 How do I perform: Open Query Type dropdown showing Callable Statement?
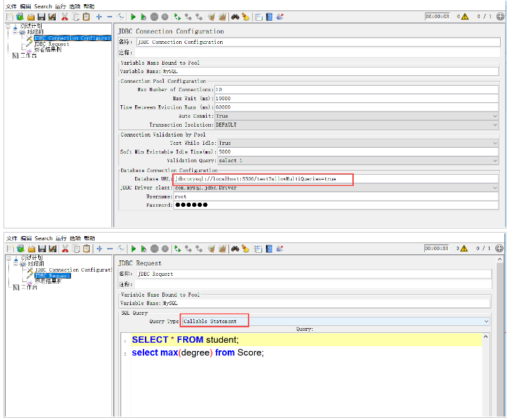[x=336, y=321]
